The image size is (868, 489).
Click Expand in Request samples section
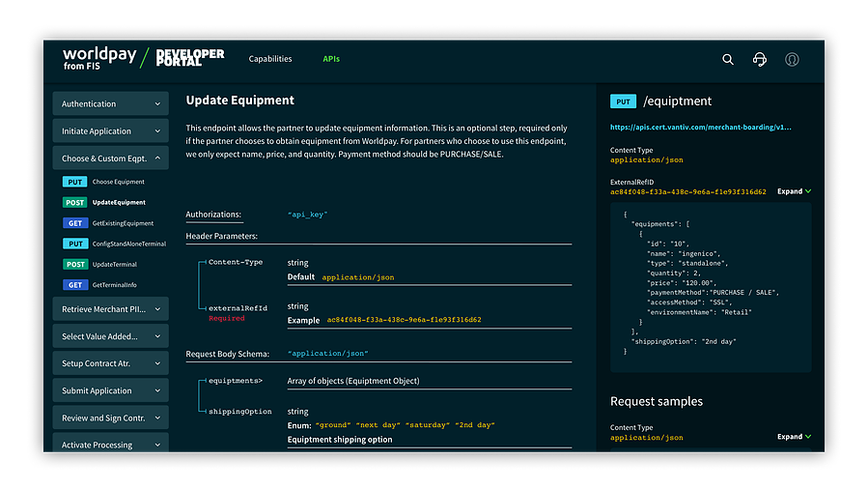794,437
